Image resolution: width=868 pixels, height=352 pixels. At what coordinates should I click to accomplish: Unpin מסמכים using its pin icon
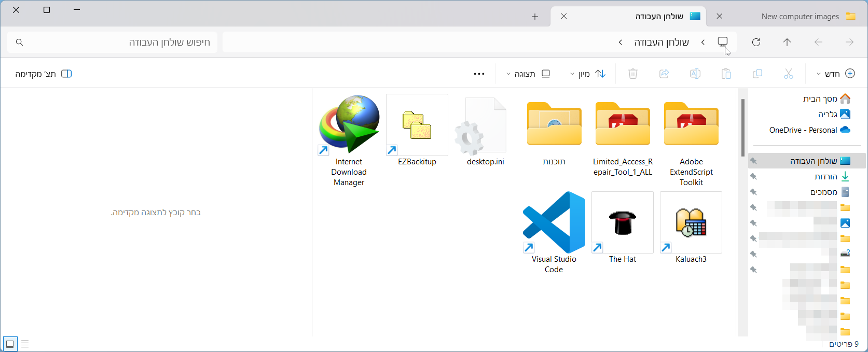(x=754, y=192)
